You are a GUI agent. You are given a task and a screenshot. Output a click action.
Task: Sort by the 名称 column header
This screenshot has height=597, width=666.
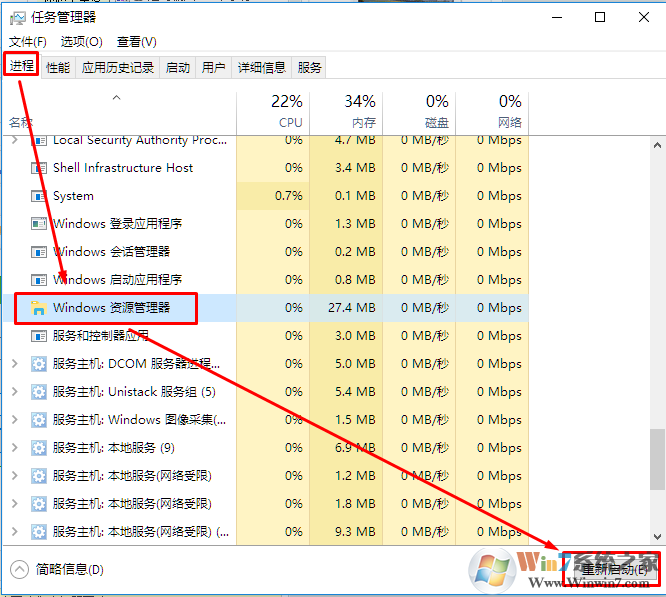119,113
